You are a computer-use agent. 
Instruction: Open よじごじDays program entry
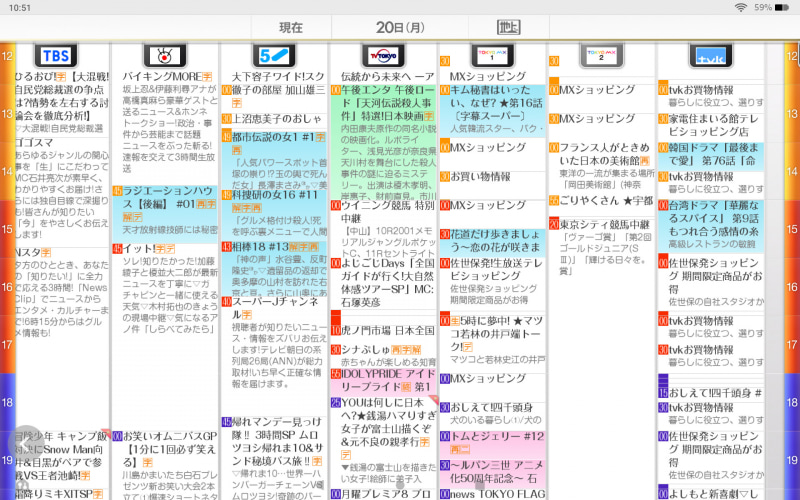click(x=384, y=283)
